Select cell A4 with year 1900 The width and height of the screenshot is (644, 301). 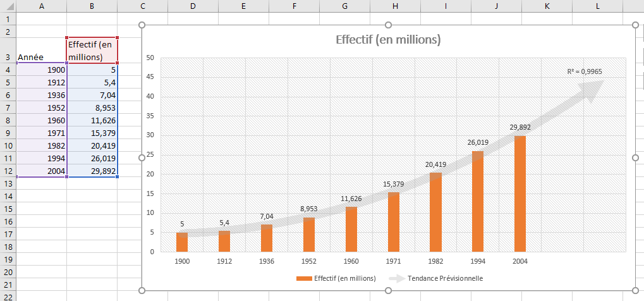point(42,70)
